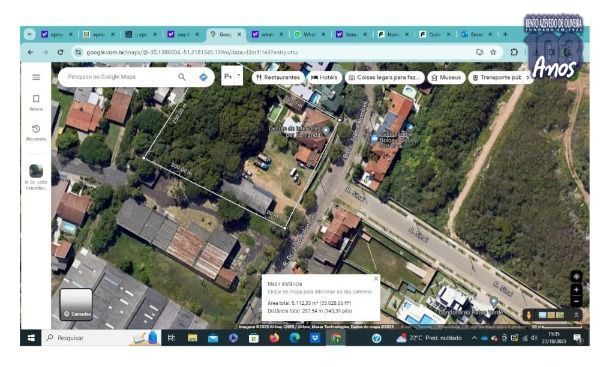Bookmark this page with the star icon
The image size is (600, 367).
pos(493,52)
